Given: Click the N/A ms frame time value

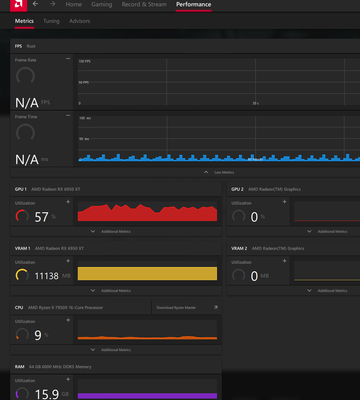Looking at the screenshot, I should (32, 160).
